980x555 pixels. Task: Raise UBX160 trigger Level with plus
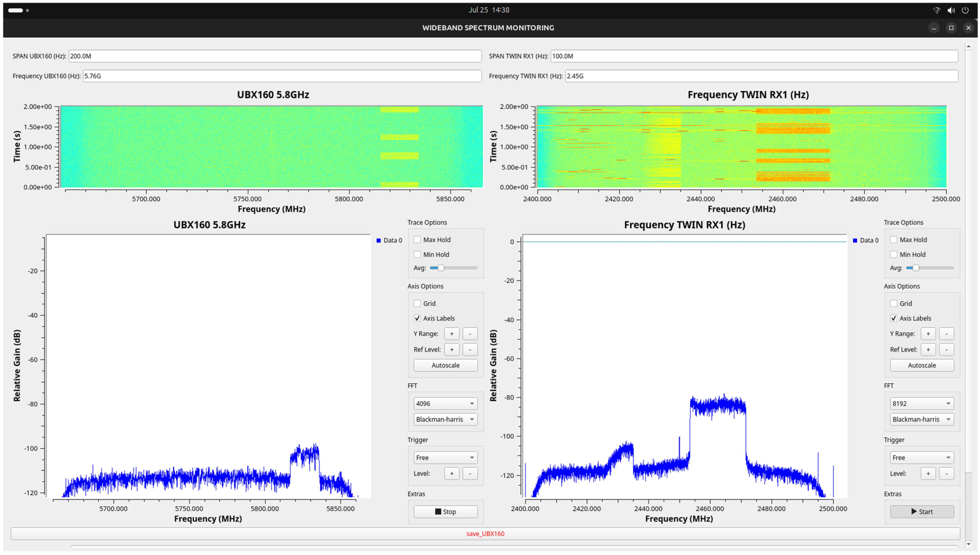[x=451, y=473]
